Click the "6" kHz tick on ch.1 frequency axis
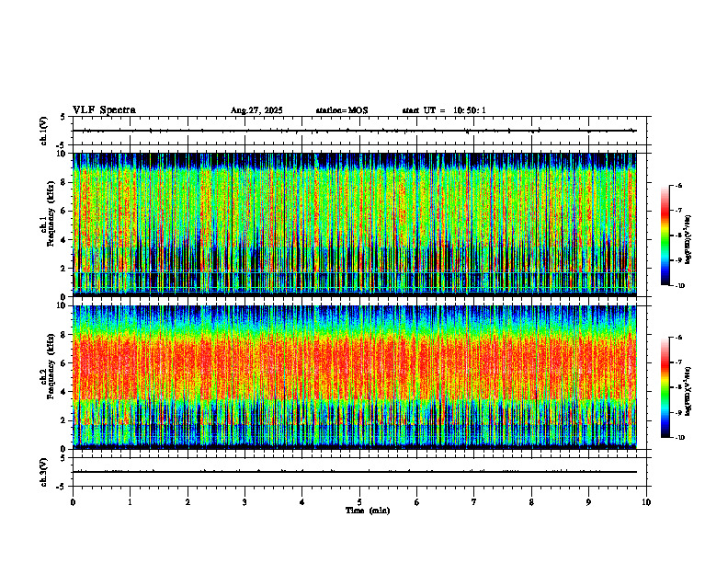Viewport: 728px width, 563px height. point(64,211)
